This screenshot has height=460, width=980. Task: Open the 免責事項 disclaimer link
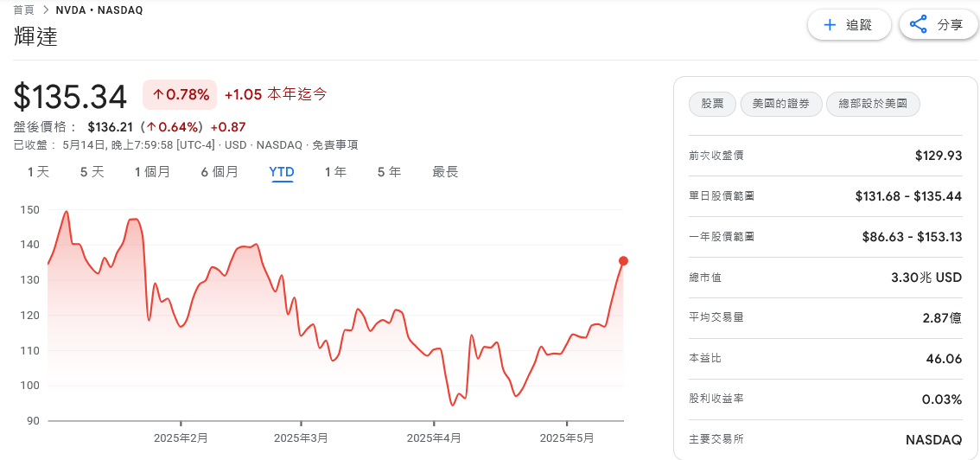(x=335, y=145)
